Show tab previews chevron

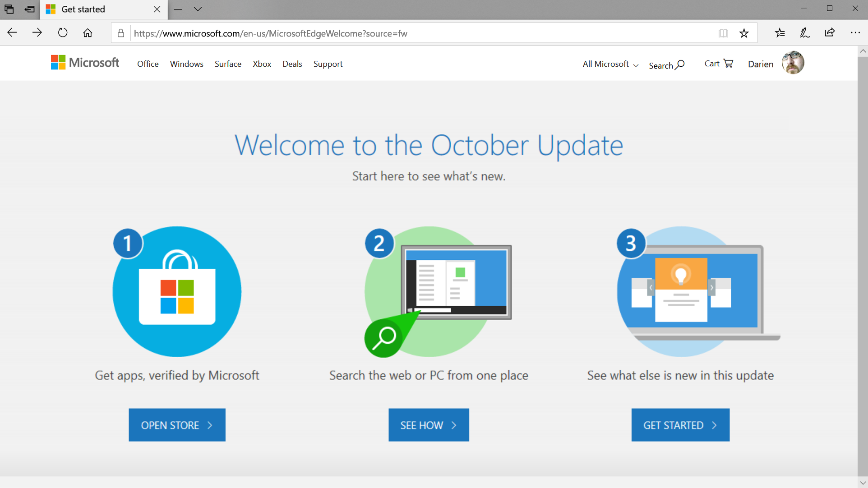(198, 9)
